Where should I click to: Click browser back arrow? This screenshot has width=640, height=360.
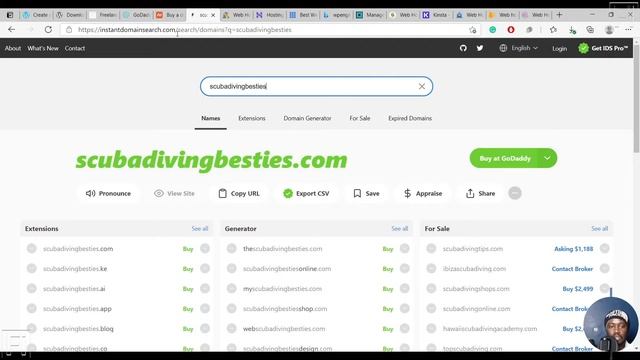(11, 29)
